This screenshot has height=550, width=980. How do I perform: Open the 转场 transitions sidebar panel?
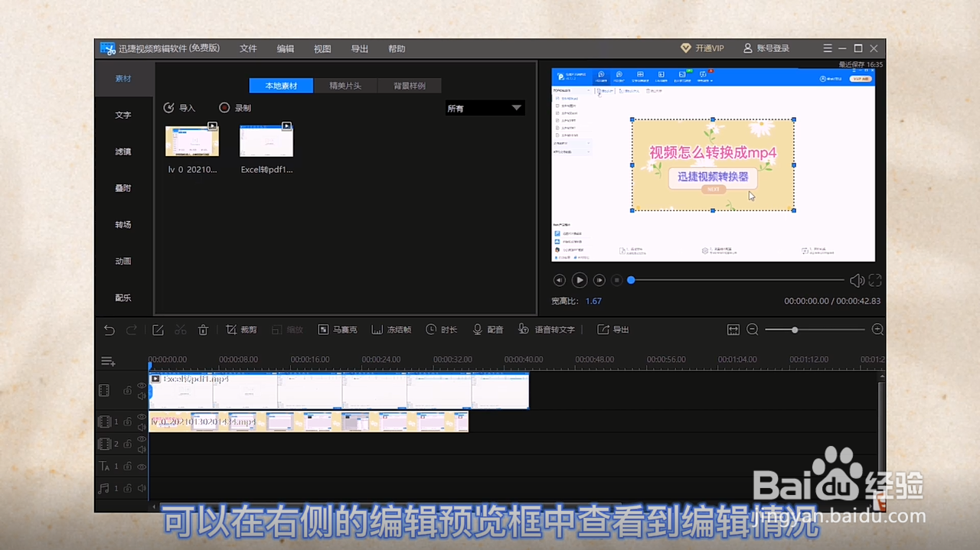[x=123, y=224]
